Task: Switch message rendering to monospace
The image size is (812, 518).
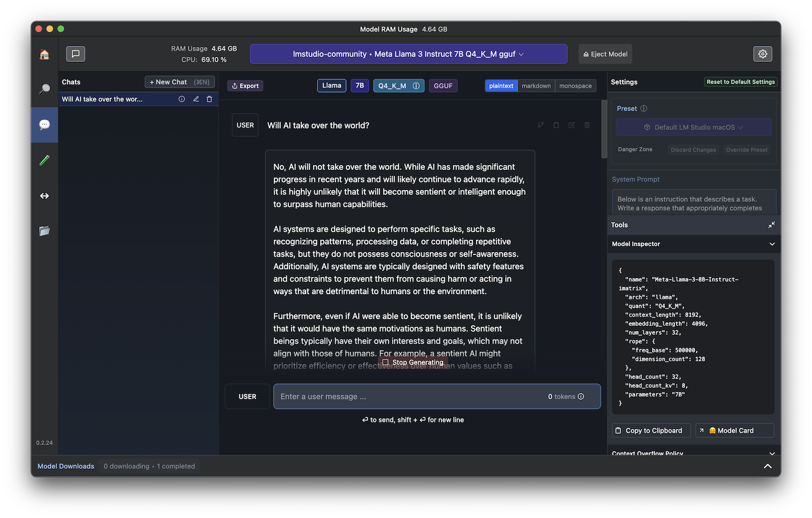Action: [x=576, y=86]
